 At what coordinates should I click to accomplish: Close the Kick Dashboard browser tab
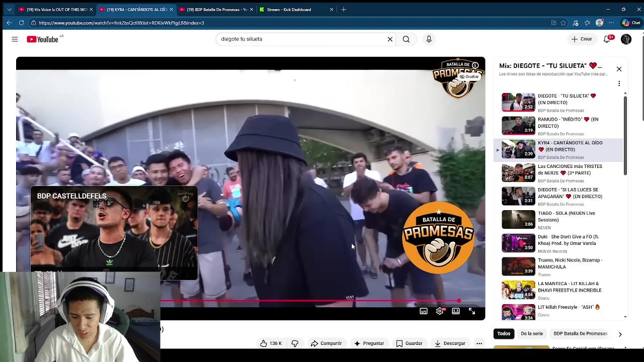coord(332,10)
